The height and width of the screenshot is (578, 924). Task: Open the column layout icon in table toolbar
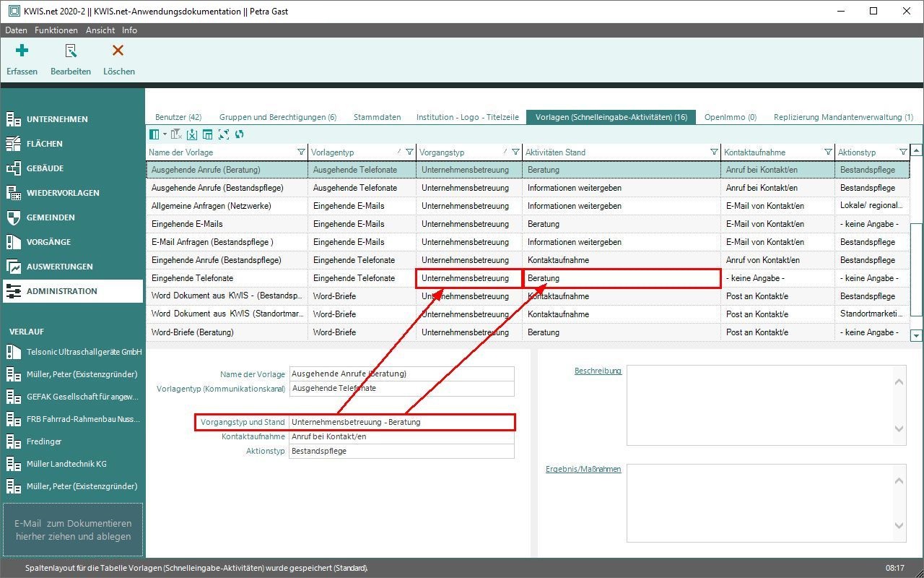point(154,134)
